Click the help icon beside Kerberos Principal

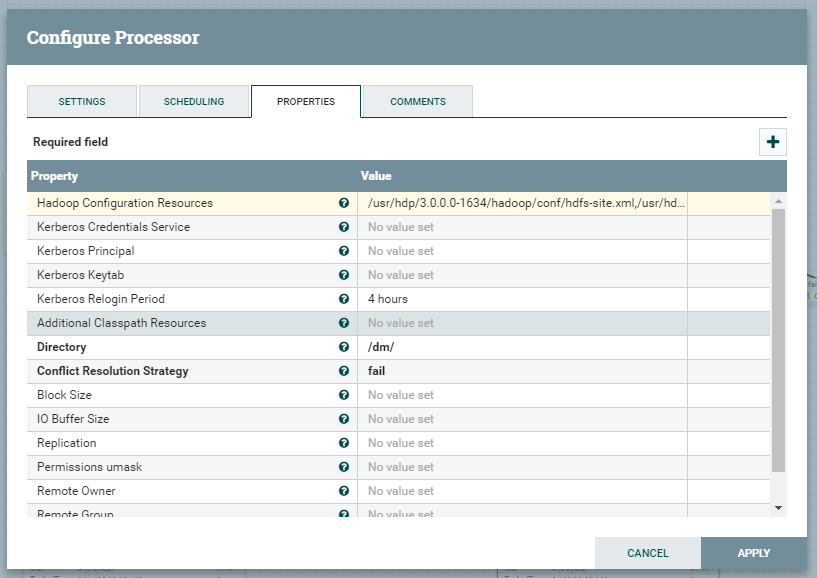click(x=344, y=250)
